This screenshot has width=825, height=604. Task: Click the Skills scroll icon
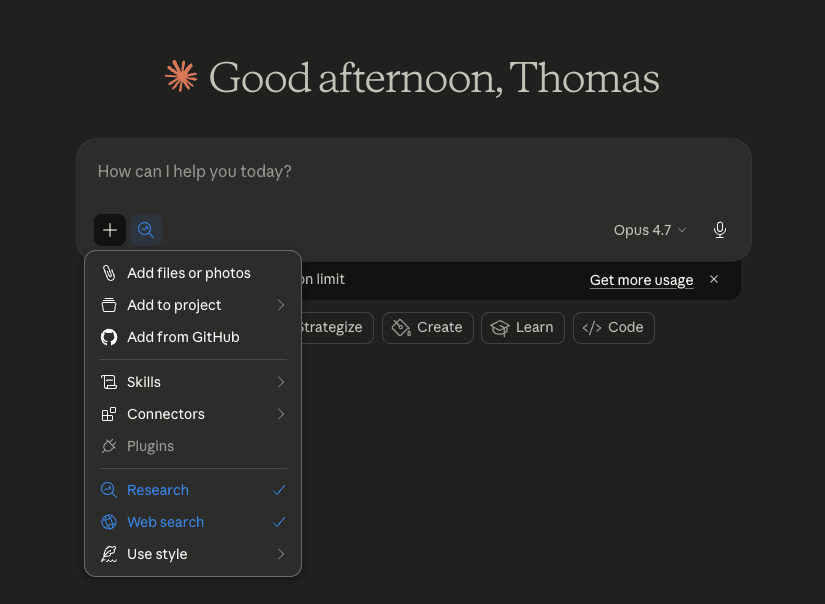pos(109,382)
